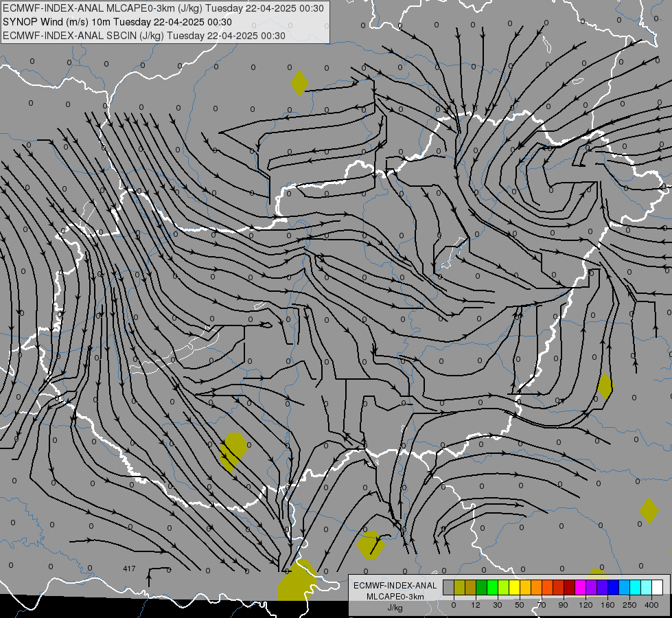Viewport: 672px width, 618px height.
Task: Select the pure yellow legend swatch
Action: [515, 587]
